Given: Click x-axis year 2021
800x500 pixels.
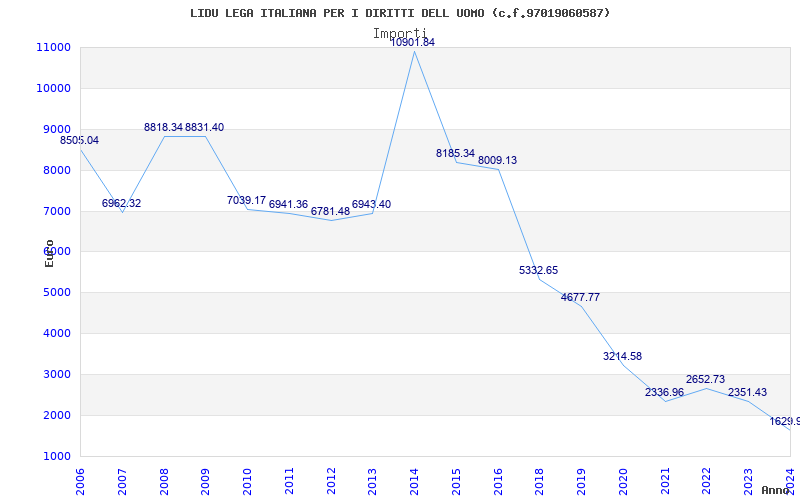Looking at the screenshot, I should point(665,482).
